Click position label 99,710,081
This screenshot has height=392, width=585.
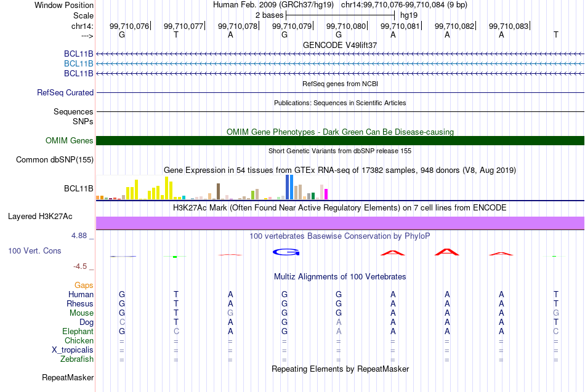tap(400, 26)
